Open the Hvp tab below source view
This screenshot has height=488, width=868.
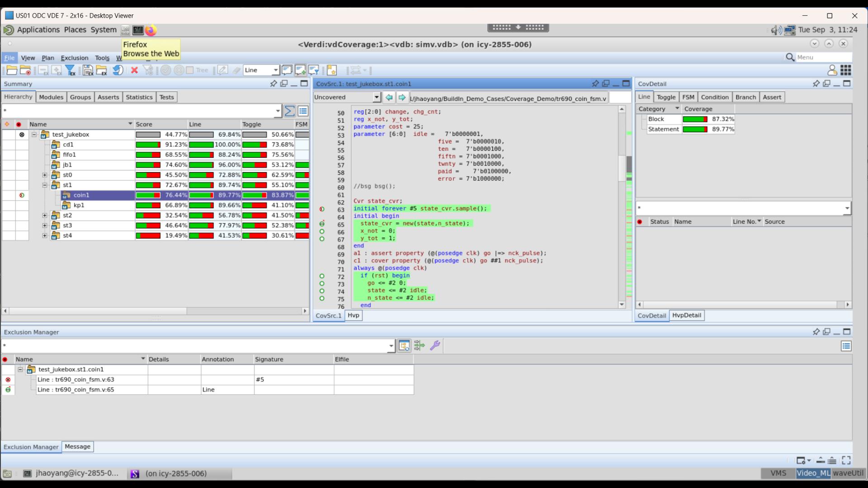[354, 315]
